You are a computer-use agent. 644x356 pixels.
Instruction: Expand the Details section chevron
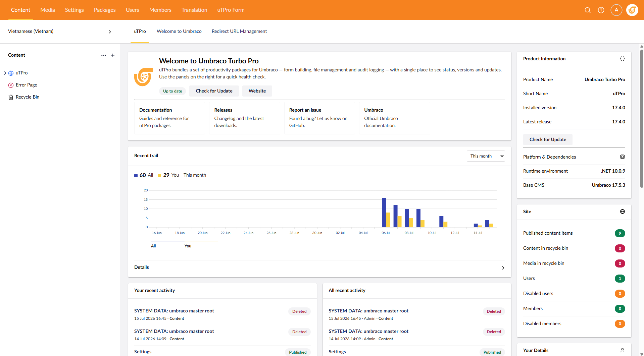coord(503,268)
